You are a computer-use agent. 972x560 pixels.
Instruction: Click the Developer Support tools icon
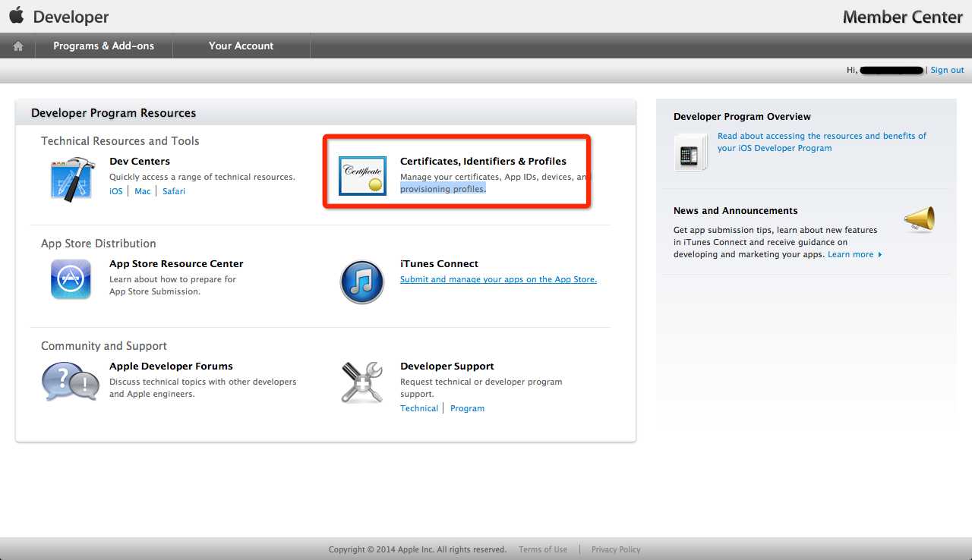click(x=362, y=382)
